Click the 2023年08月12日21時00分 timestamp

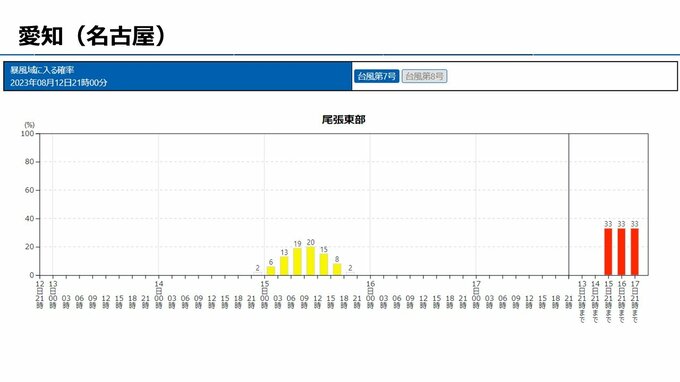click(x=59, y=82)
